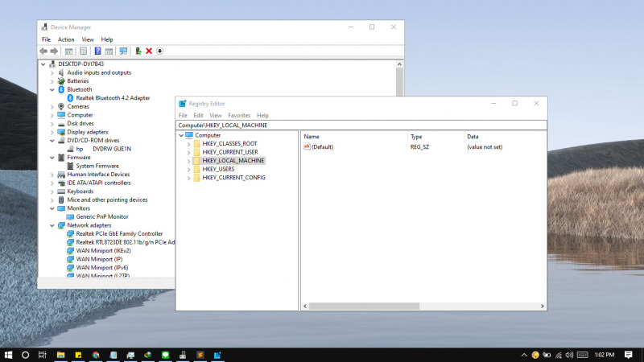The width and height of the screenshot is (644, 362).
Task: Select hp DVDRW GUE1N drive
Action: 104,149
